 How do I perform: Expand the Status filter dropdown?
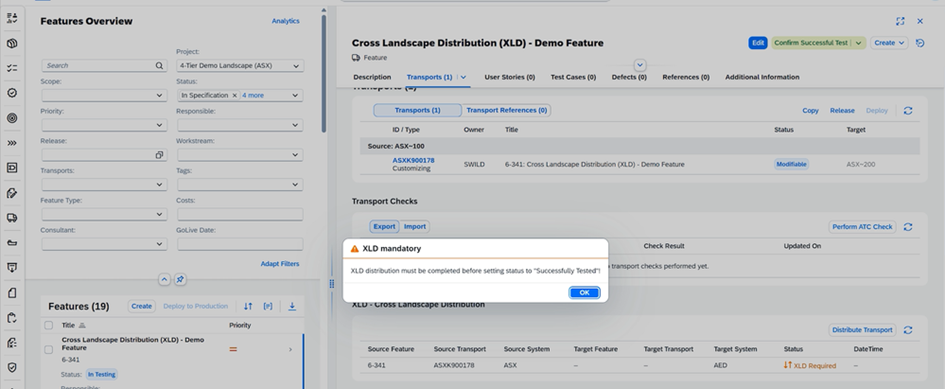tap(295, 95)
